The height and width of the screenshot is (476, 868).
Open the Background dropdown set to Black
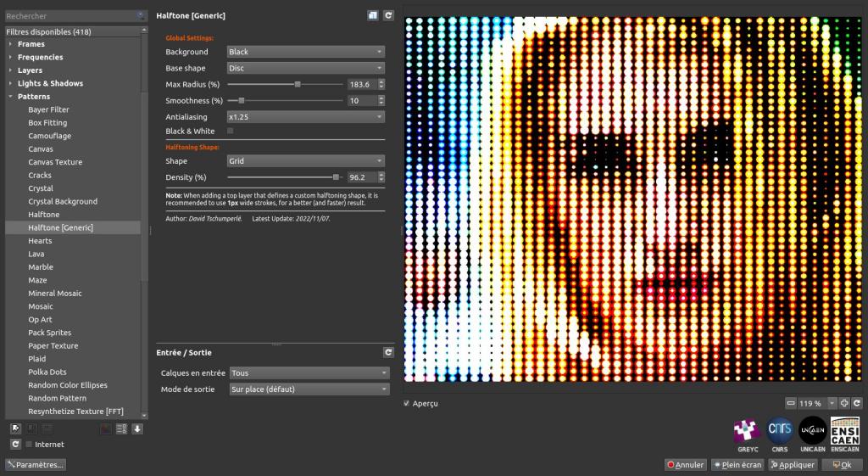tap(305, 52)
